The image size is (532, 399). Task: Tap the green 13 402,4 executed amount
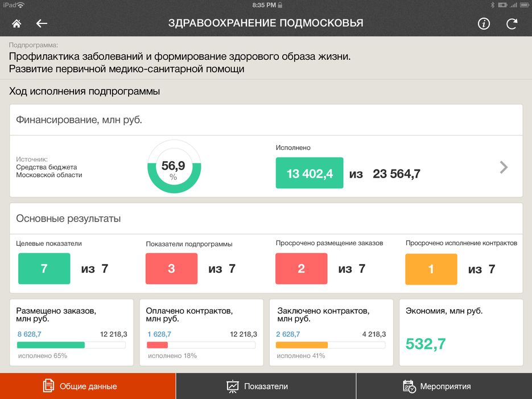pos(310,173)
